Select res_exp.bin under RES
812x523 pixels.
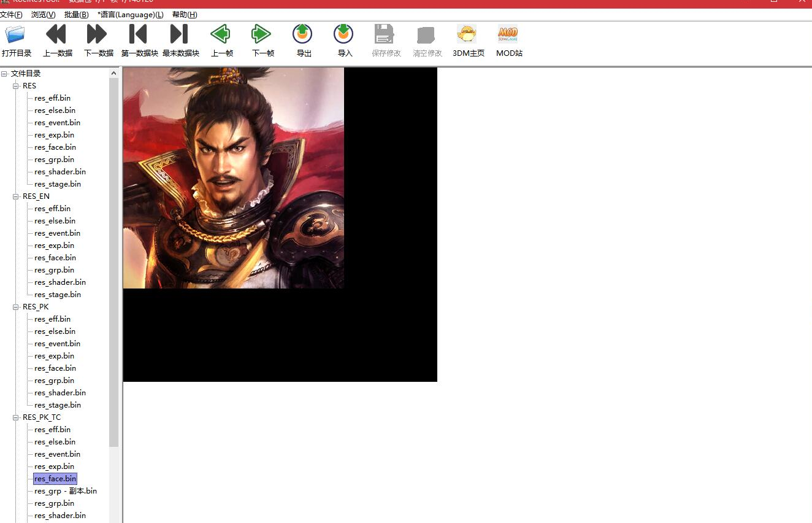point(54,135)
